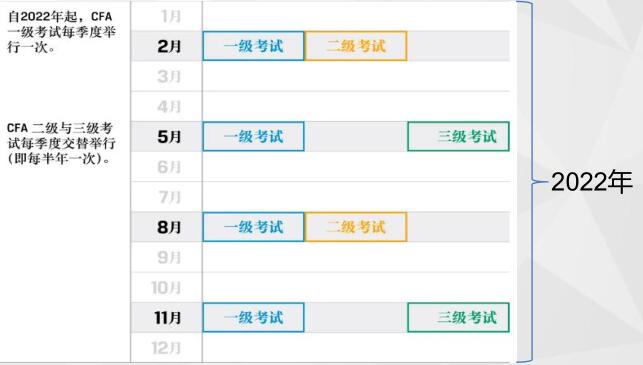Click the faded 12月 month label
643x365 pixels.
pos(166,348)
